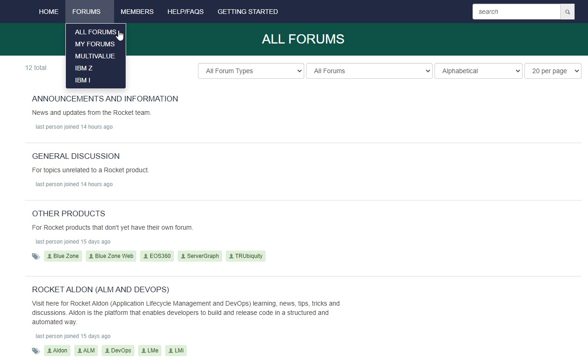Choose IBM I in the Forums menu
Image resolution: width=588 pixels, height=364 pixels.
[x=83, y=80]
